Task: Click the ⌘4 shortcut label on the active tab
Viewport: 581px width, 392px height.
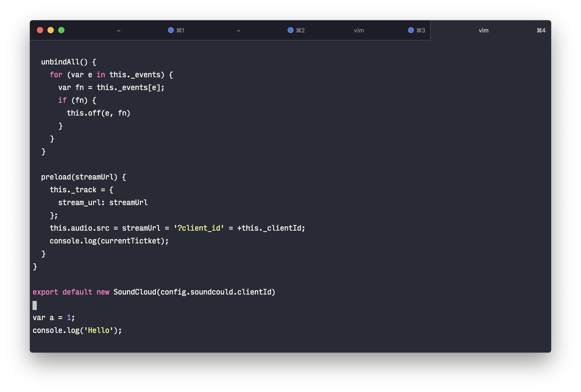Action: (541, 30)
